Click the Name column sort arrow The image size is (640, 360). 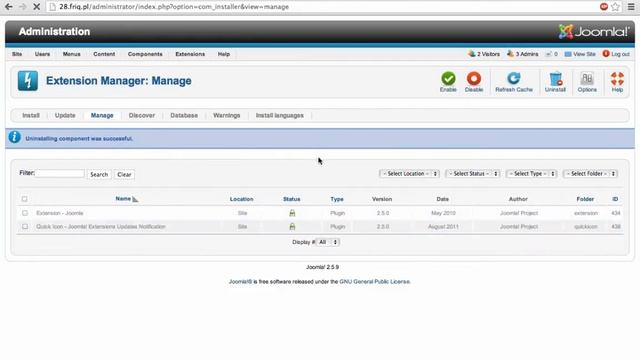click(x=136, y=199)
